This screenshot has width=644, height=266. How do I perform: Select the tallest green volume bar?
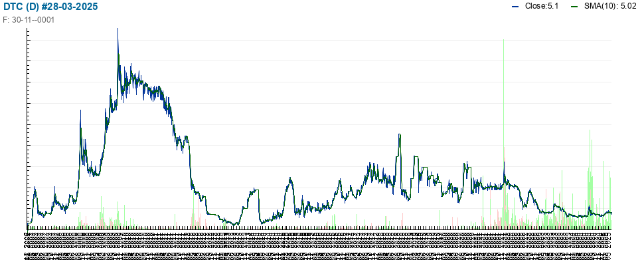503,134
